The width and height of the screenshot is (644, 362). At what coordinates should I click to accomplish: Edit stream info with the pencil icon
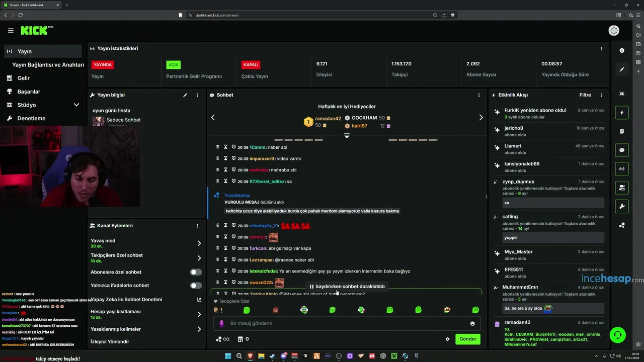pyautogui.click(x=185, y=95)
